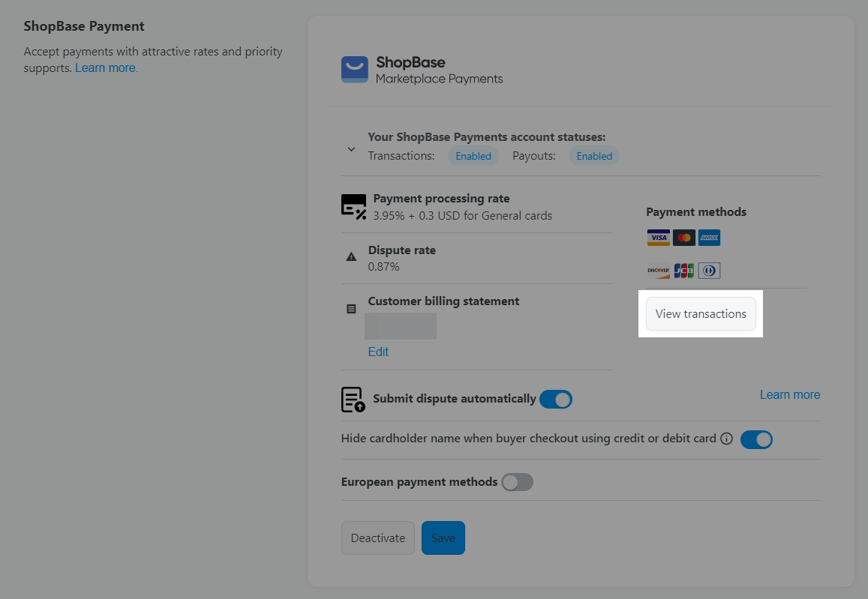This screenshot has width=868, height=599.
Task: Click the ShopBase Payment heading
Action: pos(84,26)
